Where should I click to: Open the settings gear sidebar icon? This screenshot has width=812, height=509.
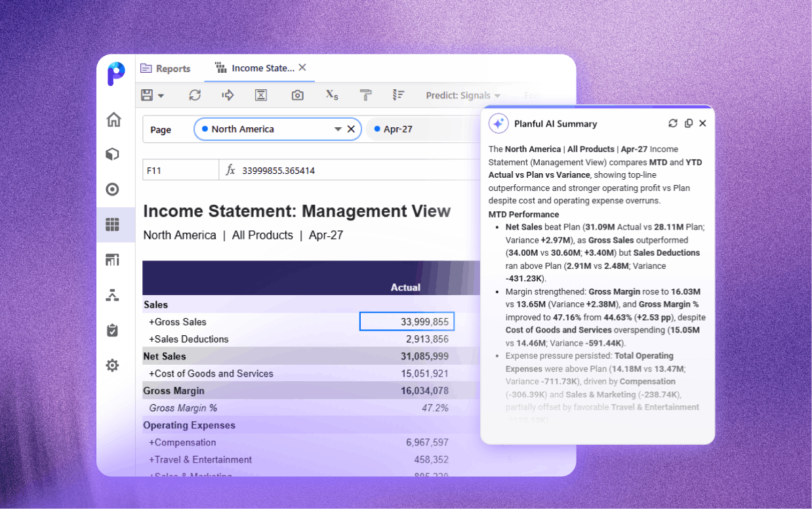pos(113,365)
